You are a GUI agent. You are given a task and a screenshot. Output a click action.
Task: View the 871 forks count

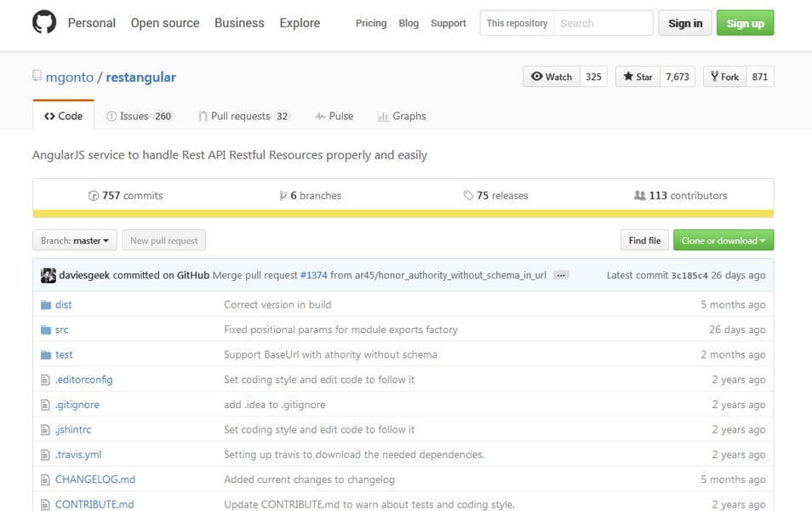click(760, 77)
